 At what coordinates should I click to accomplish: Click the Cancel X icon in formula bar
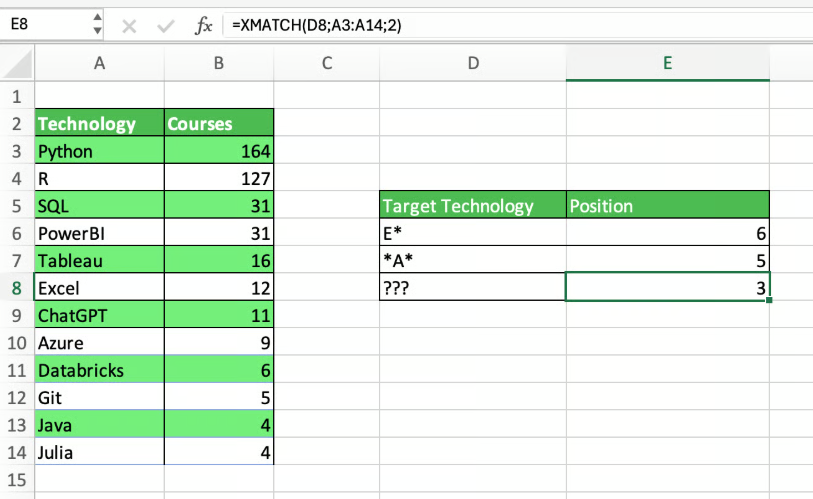[x=129, y=26]
